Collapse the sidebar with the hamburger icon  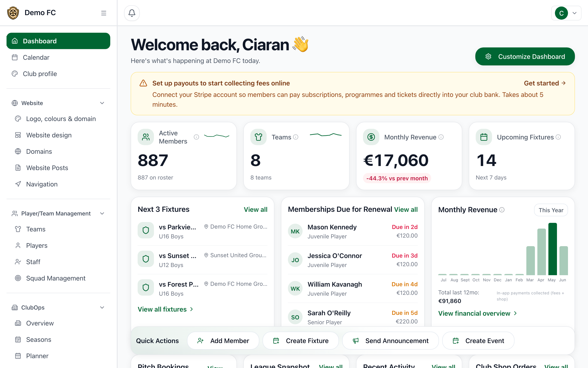104,13
